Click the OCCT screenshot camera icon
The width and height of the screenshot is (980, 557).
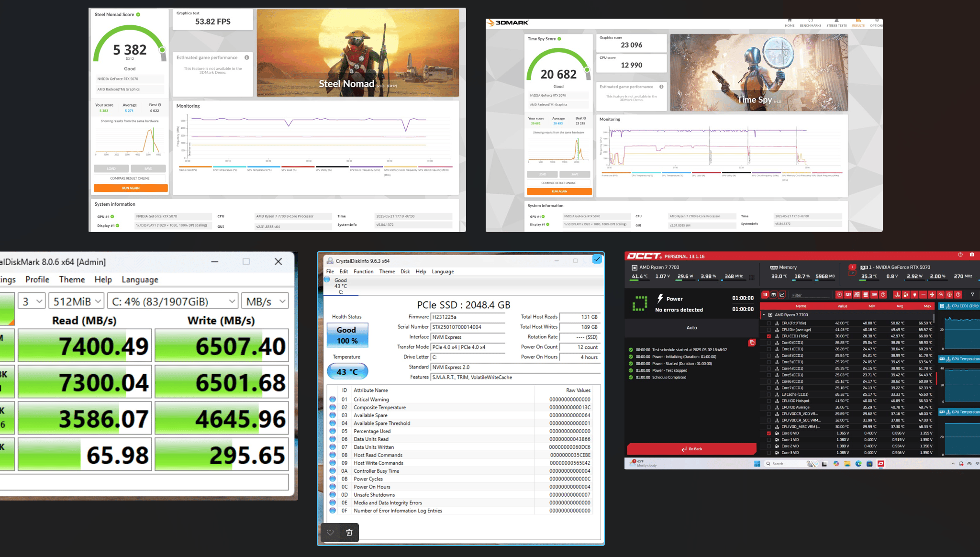972,255
